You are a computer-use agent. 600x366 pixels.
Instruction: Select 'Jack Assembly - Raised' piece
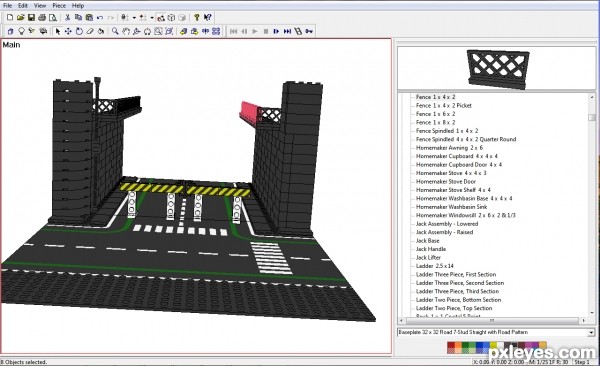[444, 232]
